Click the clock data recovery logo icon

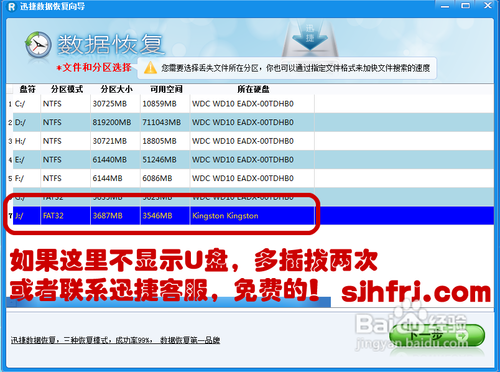(x=38, y=45)
